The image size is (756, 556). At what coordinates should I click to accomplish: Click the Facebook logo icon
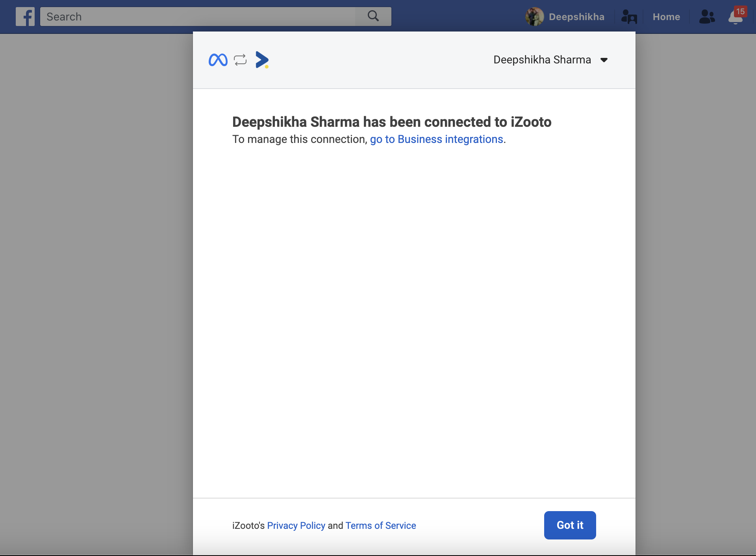click(25, 17)
